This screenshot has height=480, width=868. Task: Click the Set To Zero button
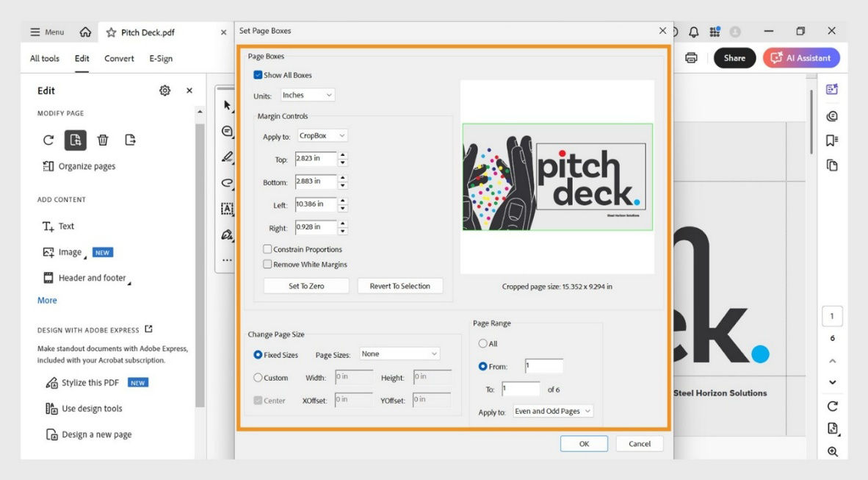[305, 285]
